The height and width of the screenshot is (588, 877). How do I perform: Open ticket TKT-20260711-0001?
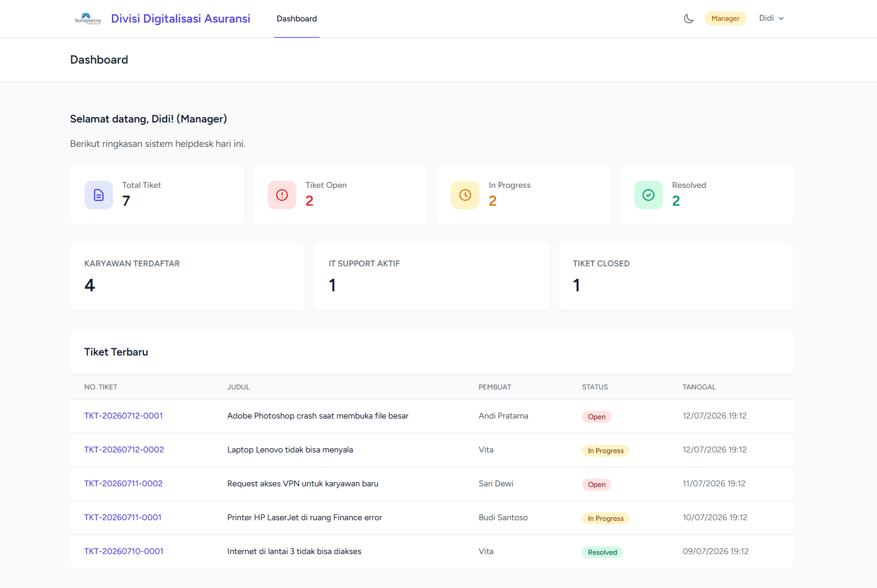coord(123,517)
